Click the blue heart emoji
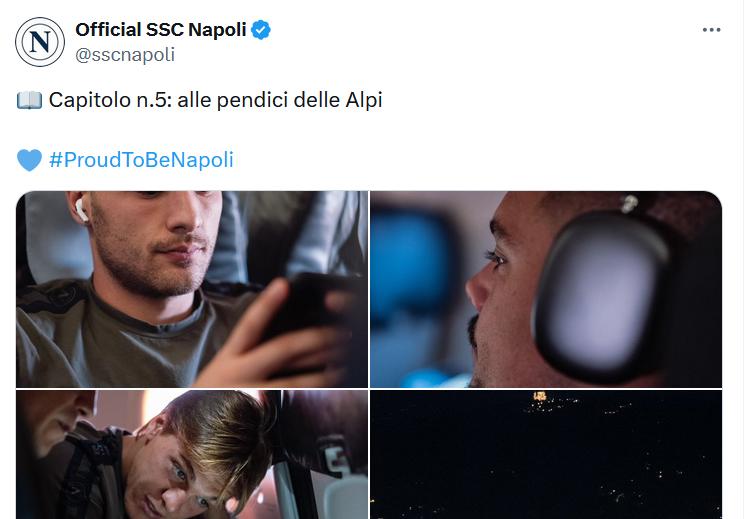Image resolution: width=747 pixels, height=519 pixels. click(x=30, y=160)
